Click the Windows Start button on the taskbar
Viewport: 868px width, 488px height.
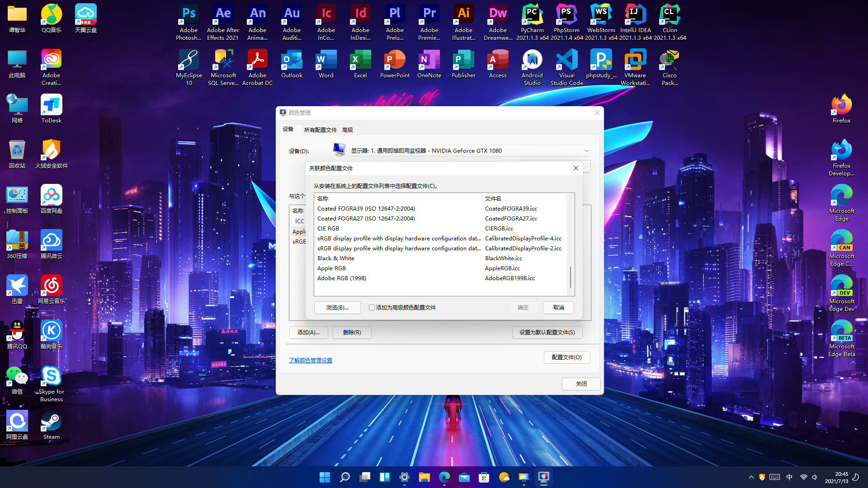[325, 477]
